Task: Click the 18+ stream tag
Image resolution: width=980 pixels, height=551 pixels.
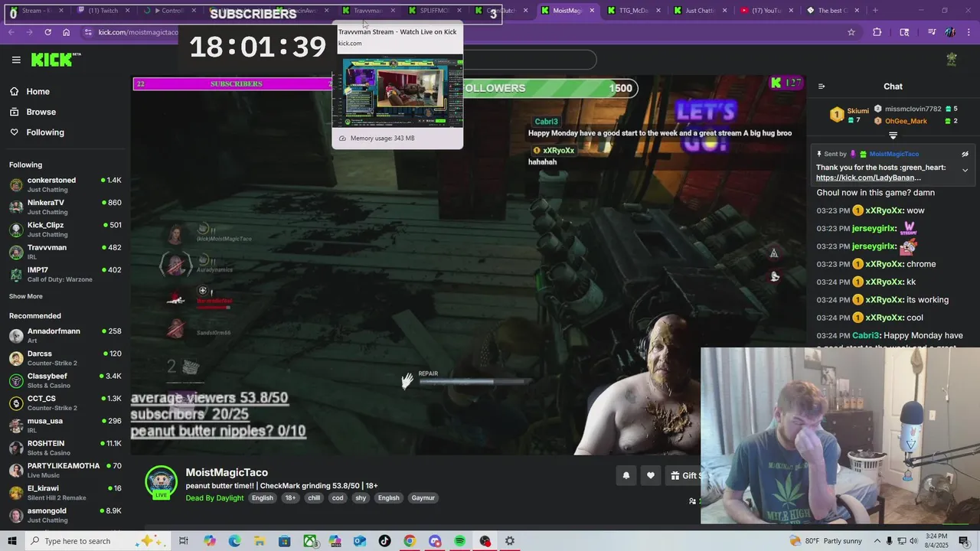Action: point(290,498)
